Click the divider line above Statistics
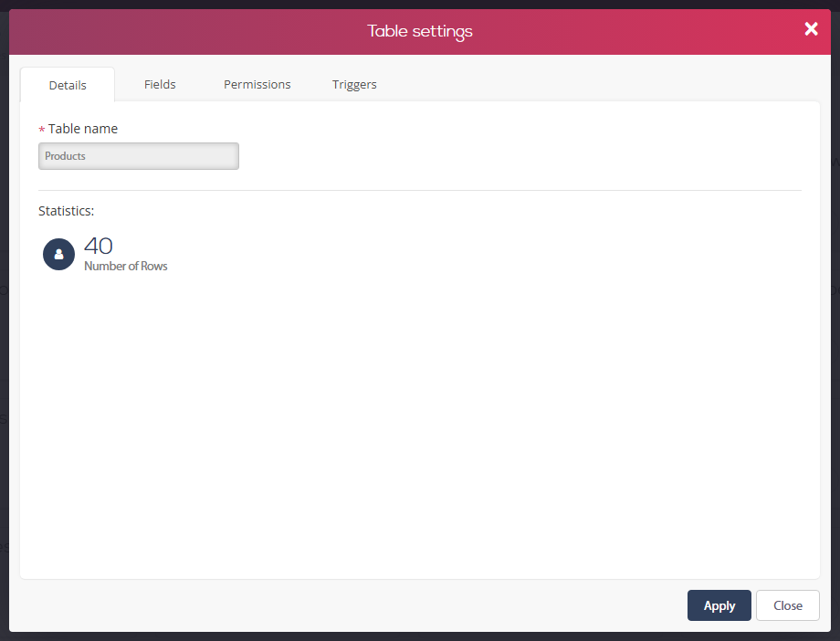Viewport: 840px width, 641px height. (x=420, y=190)
